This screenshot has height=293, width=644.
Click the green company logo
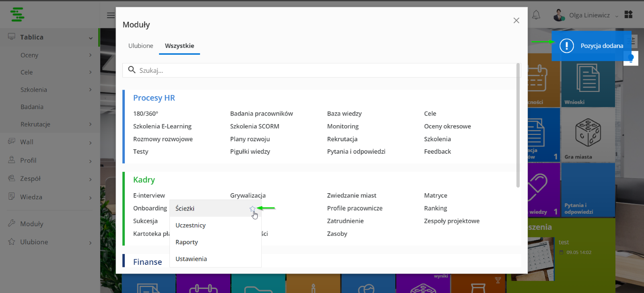click(17, 14)
